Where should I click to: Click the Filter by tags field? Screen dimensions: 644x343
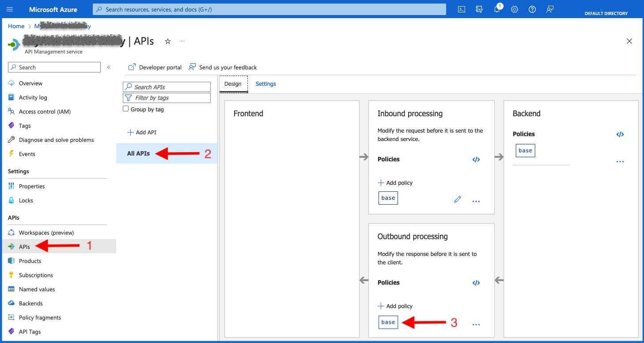pos(167,98)
